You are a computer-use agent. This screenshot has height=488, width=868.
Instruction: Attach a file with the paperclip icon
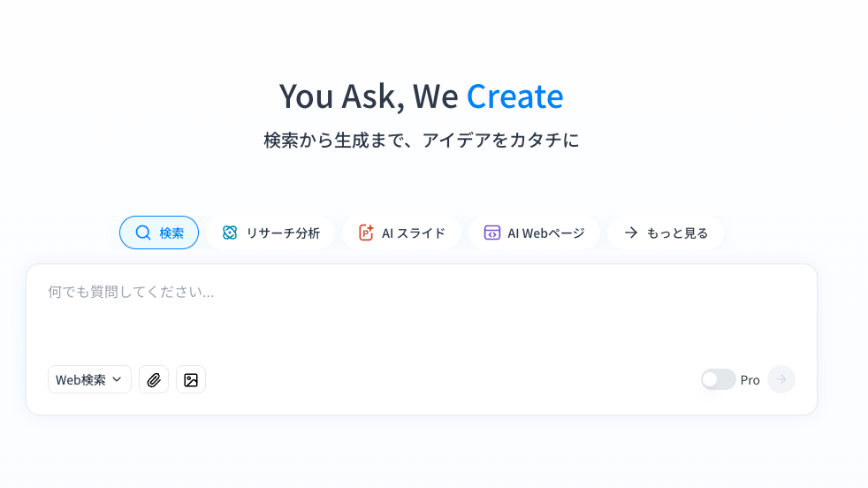pos(154,379)
